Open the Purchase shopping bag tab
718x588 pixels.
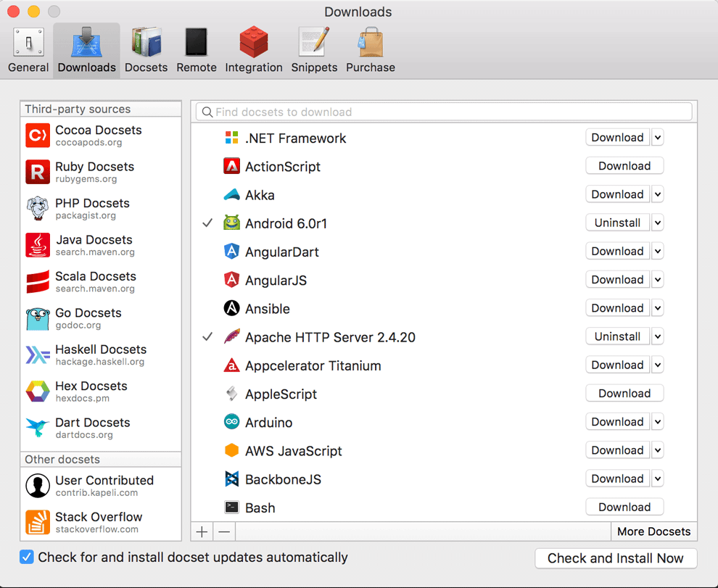pos(370,51)
